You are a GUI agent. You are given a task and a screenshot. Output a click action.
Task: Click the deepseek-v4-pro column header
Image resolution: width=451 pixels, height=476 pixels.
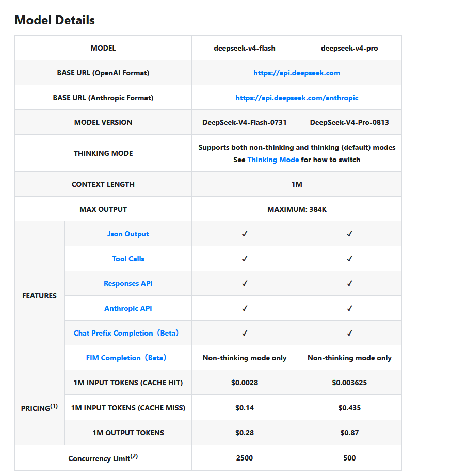pyautogui.click(x=349, y=48)
